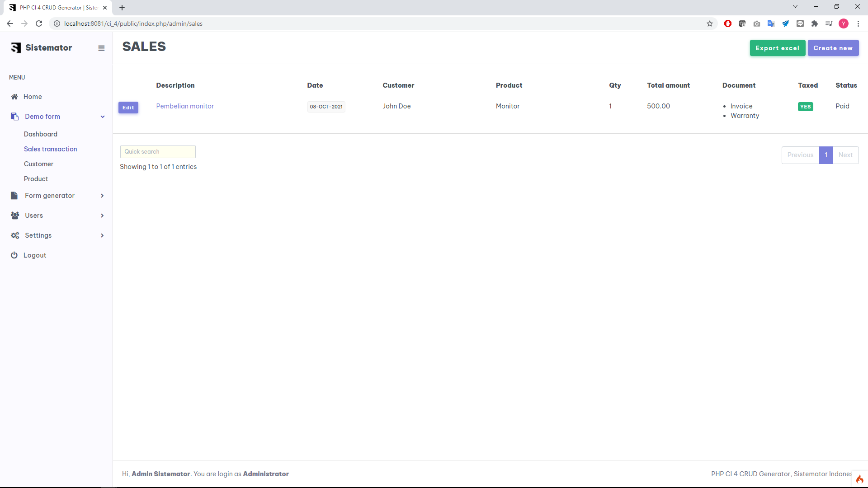Click the flame debug toolbar icon
868x488 pixels.
click(859, 479)
